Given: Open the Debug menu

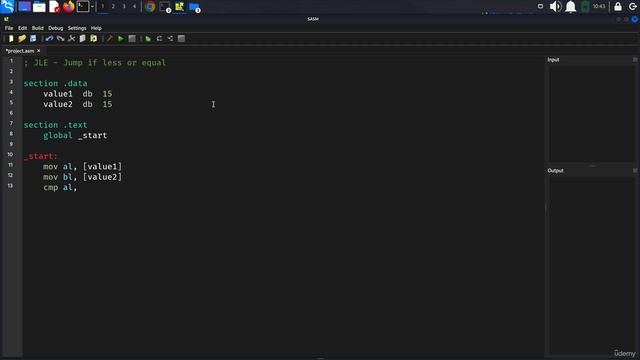Looking at the screenshot, I should pyautogui.click(x=56, y=28).
